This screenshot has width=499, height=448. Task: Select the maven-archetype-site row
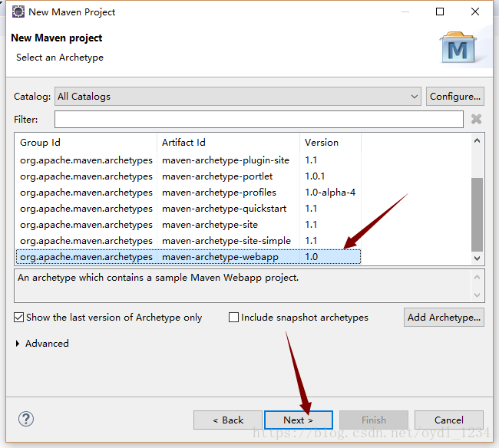click(x=188, y=225)
